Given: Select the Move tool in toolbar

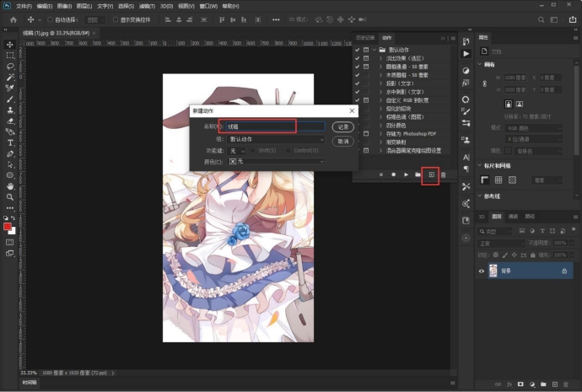Looking at the screenshot, I should pos(10,45).
